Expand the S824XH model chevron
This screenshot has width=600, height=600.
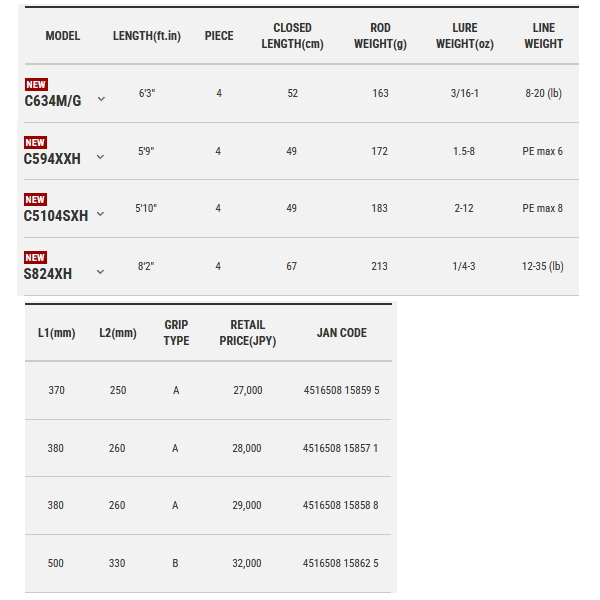point(100,272)
